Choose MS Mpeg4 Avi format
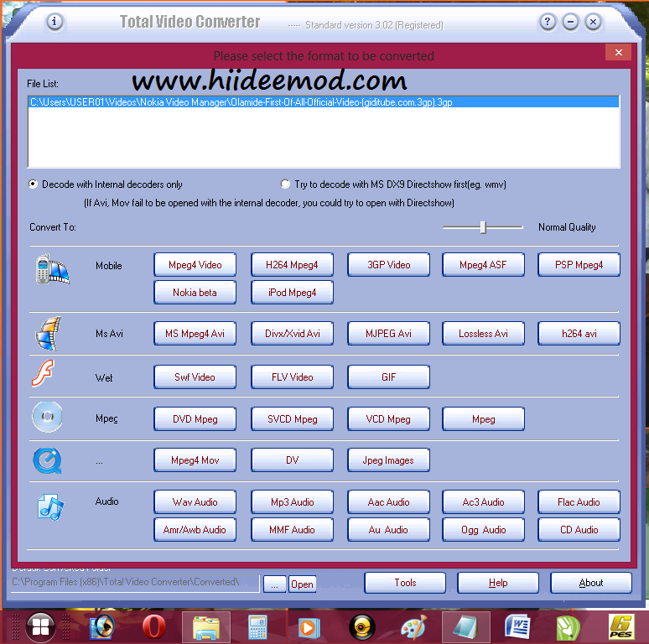This screenshot has height=644, width=649. pos(195,334)
